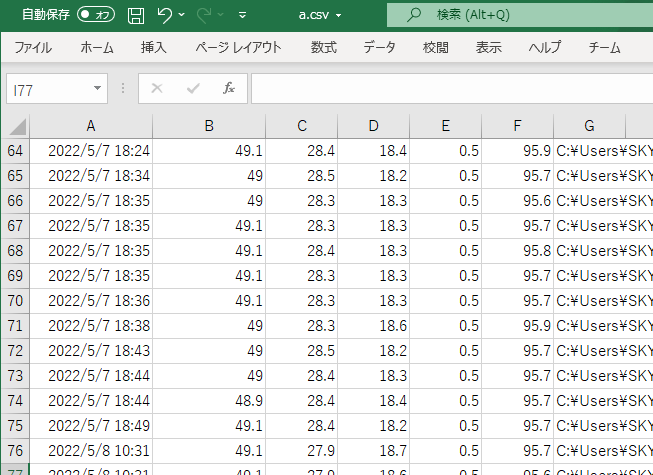Select row 70 header
This screenshot has width=653, height=475.
15,301
